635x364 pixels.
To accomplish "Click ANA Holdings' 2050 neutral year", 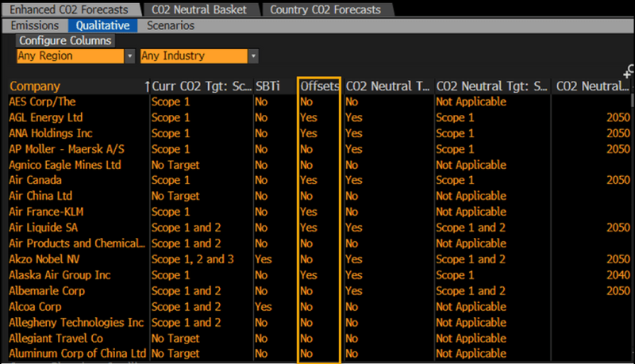I will pyautogui.click(x=618, y=133).
